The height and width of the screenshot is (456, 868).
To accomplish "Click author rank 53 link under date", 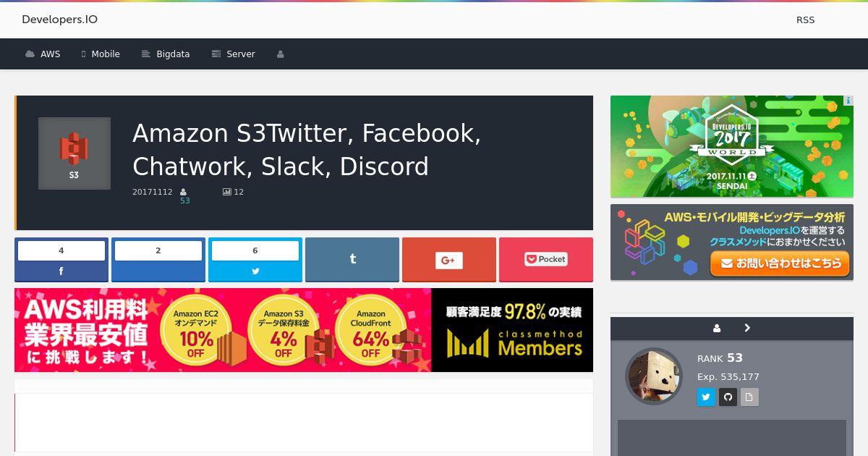I will (x=185, y=200).
